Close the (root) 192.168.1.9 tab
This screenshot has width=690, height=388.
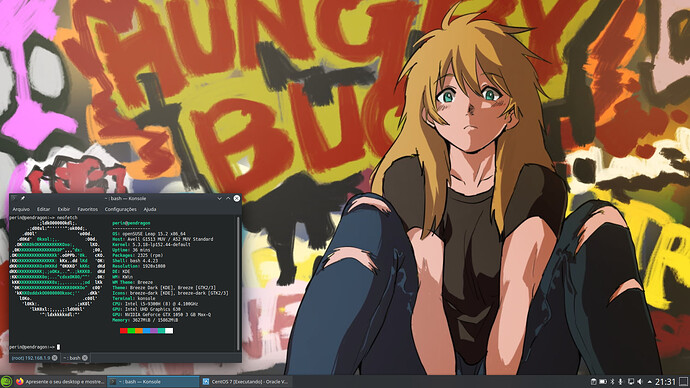[55, 358]
